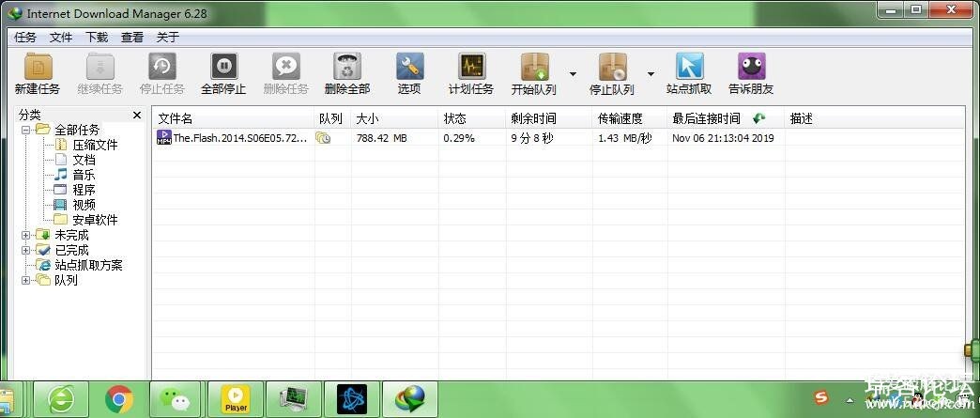Click the MP4 file icon in list

163,138
